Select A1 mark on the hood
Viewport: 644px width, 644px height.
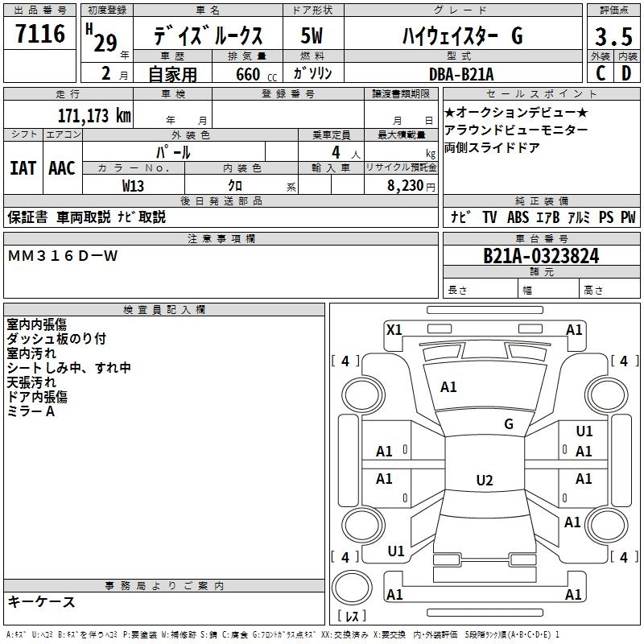coord(448,387)
